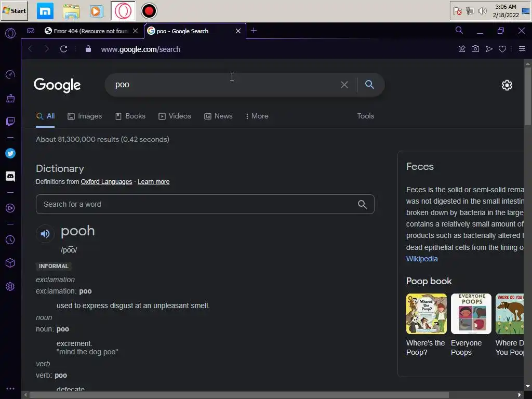
Task: Open the volume speaker tray icon
Action: click(482, 11)
